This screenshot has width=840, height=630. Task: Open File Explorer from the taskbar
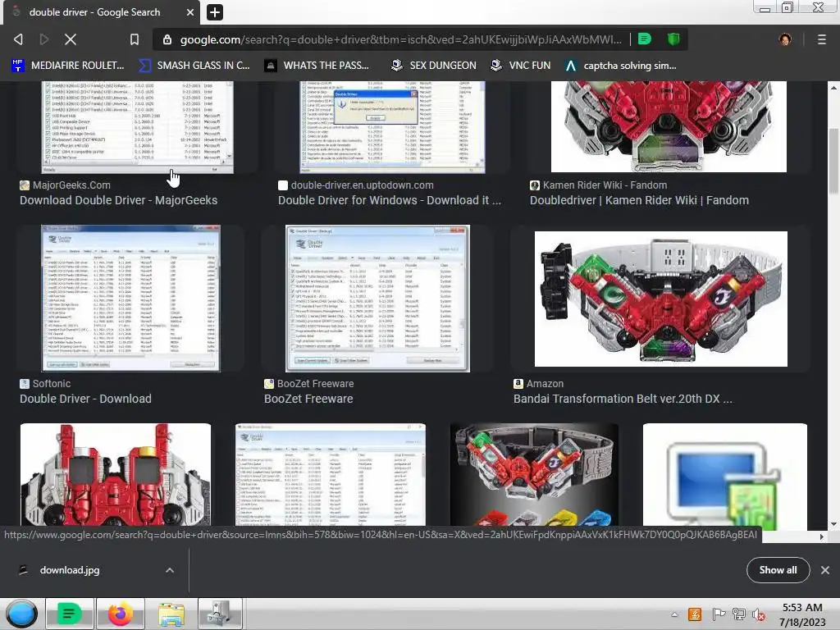171,614
